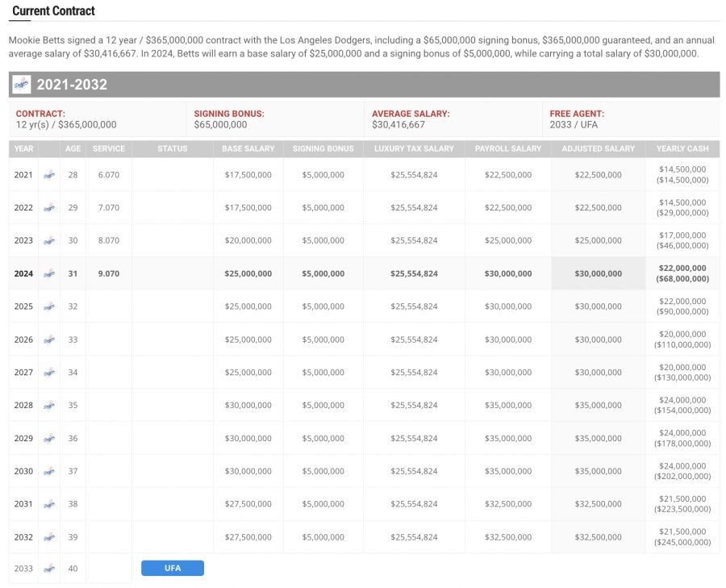Click the blue UFA status button
The image size is (726, 588).
tap(173, 568)
